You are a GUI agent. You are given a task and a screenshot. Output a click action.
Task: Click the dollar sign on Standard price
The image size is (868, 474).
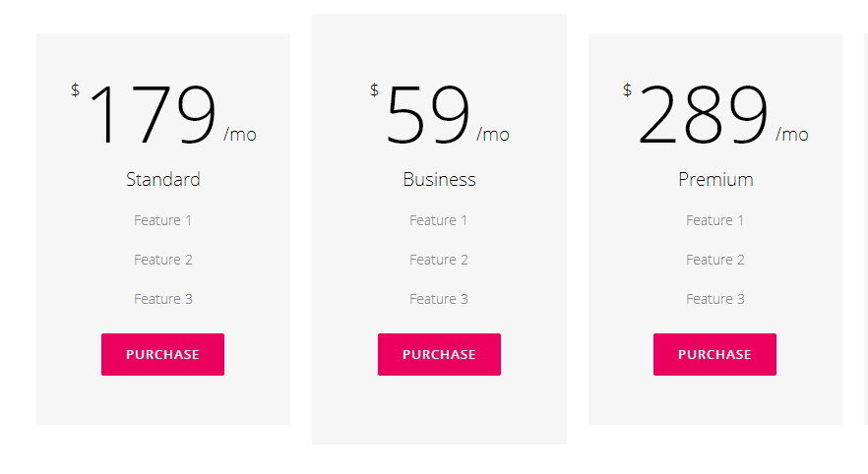[75, 90]
